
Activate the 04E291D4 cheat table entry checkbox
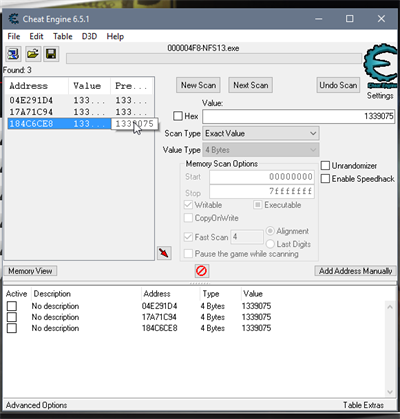(12, 306)
